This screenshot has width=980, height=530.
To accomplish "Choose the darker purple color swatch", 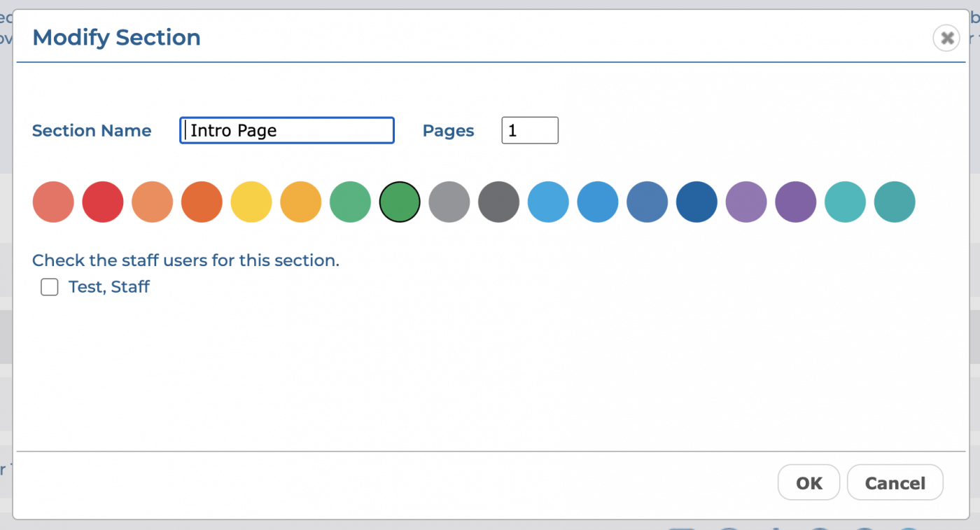I will (795, 202).
